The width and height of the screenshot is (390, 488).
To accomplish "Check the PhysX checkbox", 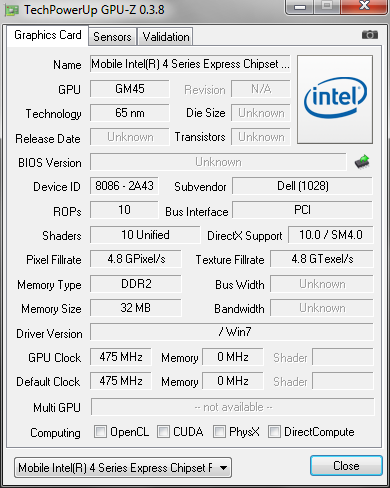I will click(x=219, y=431).
